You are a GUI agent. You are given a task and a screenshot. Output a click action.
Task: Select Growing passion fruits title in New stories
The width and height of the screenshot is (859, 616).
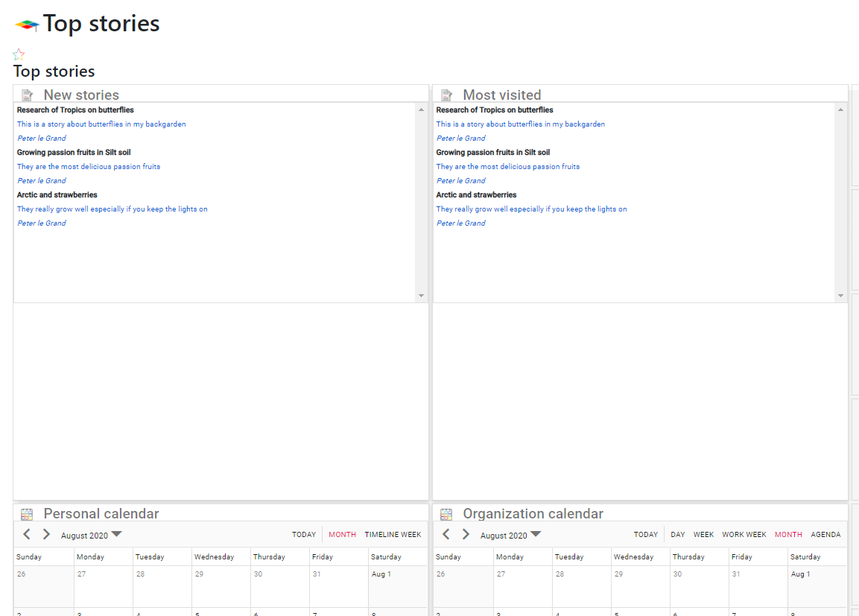[74, 152]
